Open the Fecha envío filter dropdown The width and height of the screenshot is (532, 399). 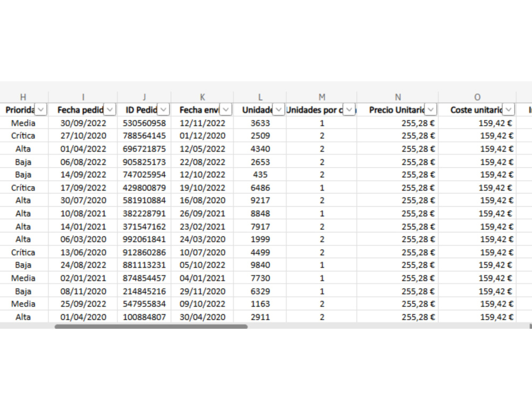click(x=226, y=110)
